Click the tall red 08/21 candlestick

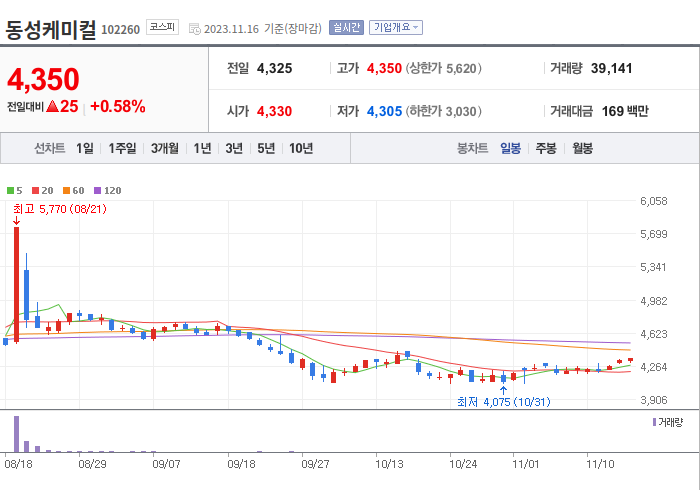click(17, 285)
